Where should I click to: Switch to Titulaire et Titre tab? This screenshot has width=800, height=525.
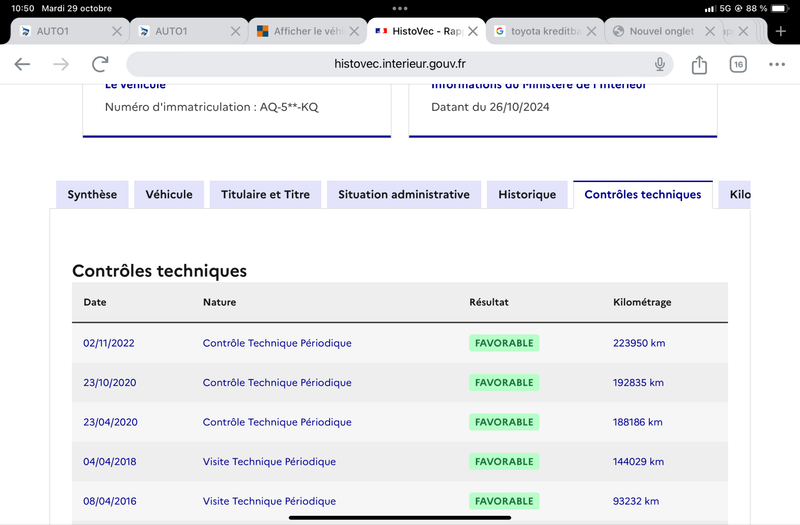pos(265,194)
